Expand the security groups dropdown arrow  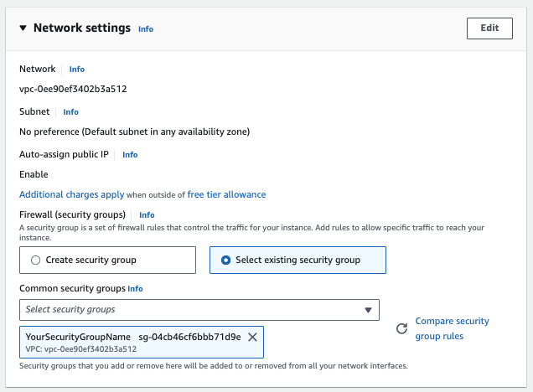pyautogui.click(x=368, y=310)
